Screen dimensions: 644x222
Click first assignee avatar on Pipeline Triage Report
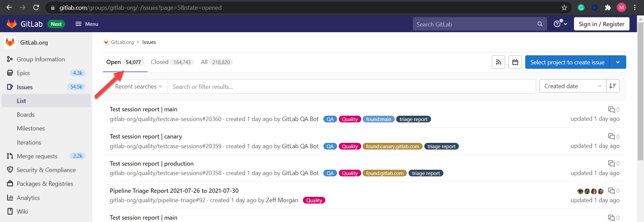tap(580, 191)
